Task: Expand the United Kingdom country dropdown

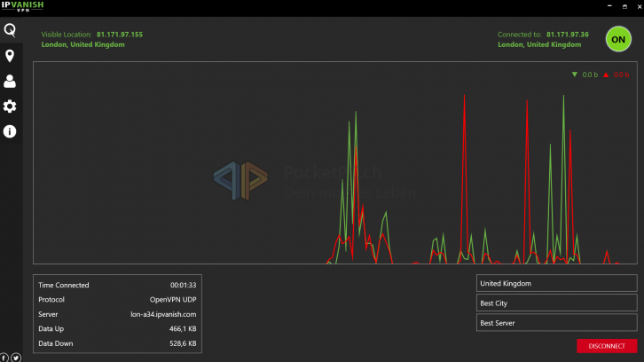Action: tap(556, 283)
